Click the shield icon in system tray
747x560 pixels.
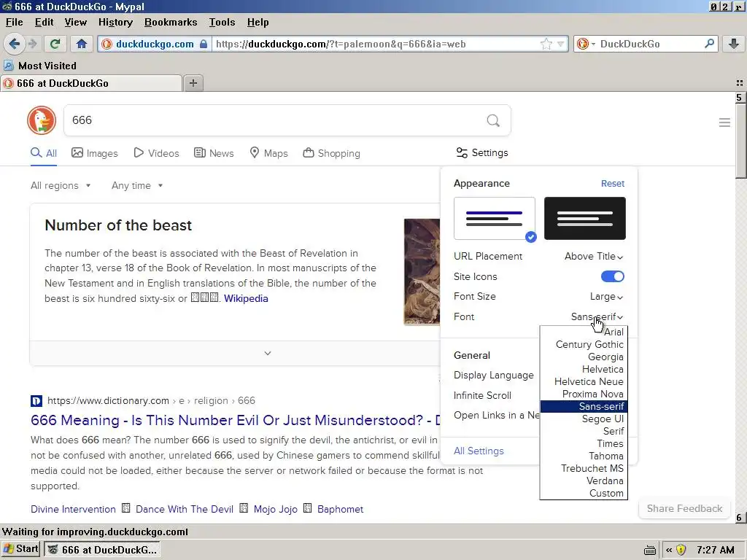[681, 550]
